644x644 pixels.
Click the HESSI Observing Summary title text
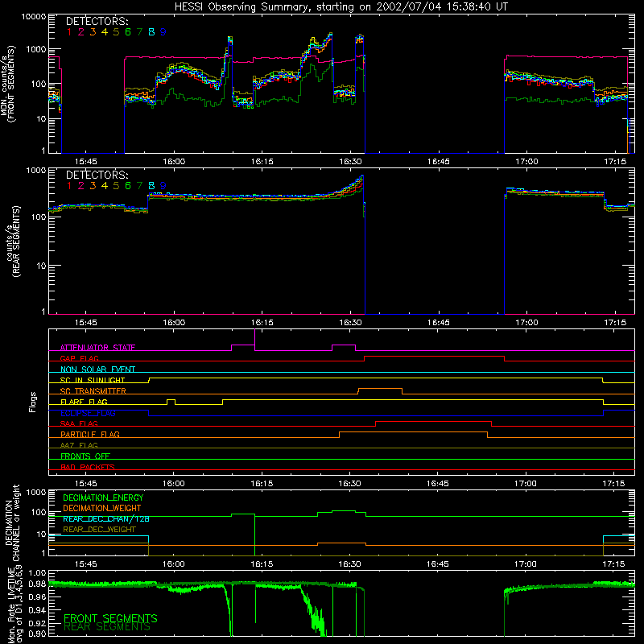[x=341, y=7]
